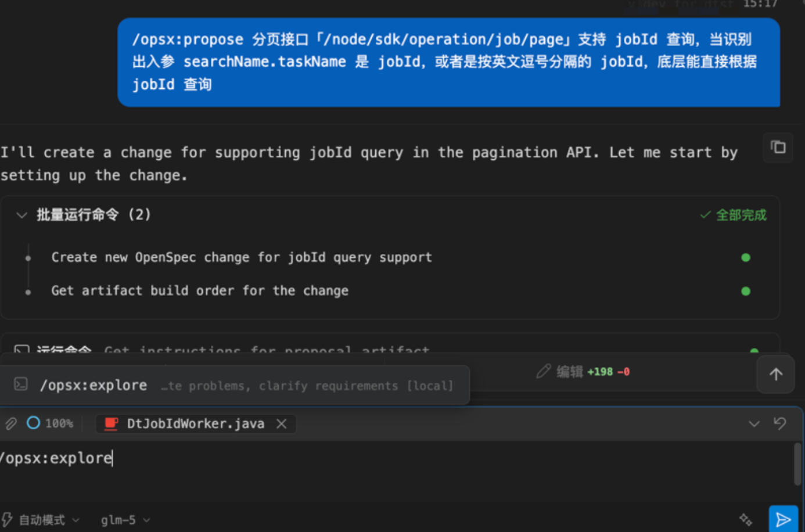The image size is (805, 532).
Task: Collapse the 批量运行命令 (2) section
Action: click(22, 215)
